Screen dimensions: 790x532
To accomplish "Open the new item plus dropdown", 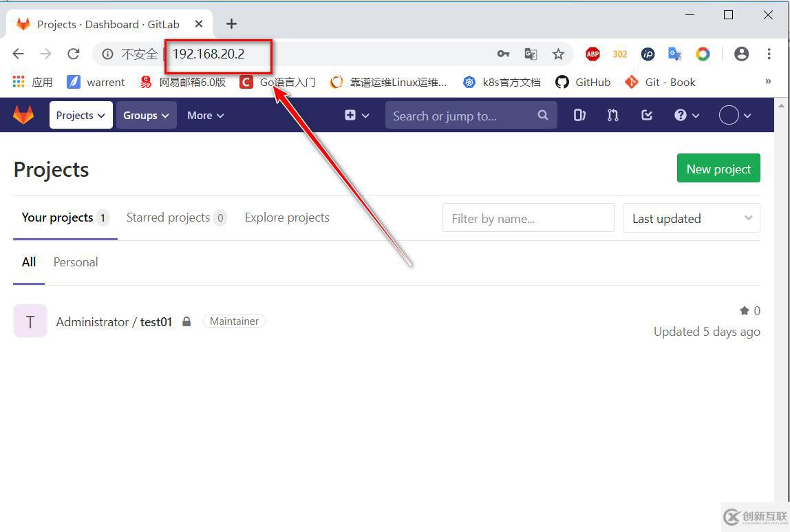I will (x=356, y=116).
